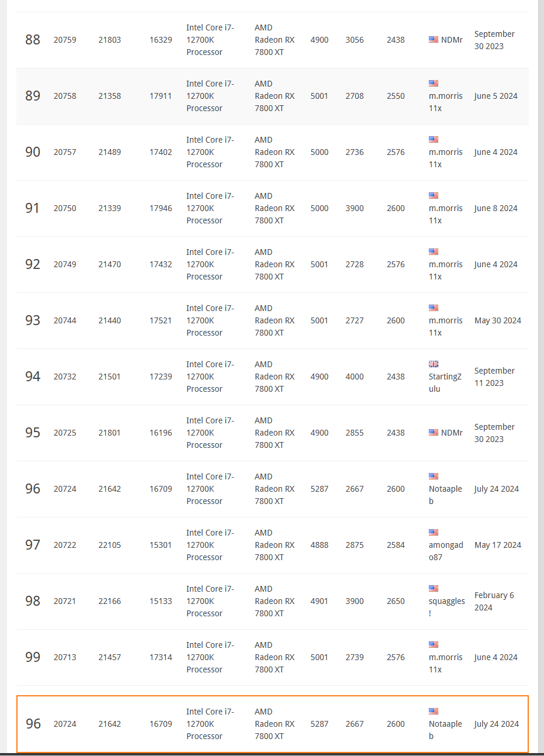Viewport: 544px width, 756px height.
Task: Click the February 6 2024 date
Action: pyautogui.click(x=494, y=601)
